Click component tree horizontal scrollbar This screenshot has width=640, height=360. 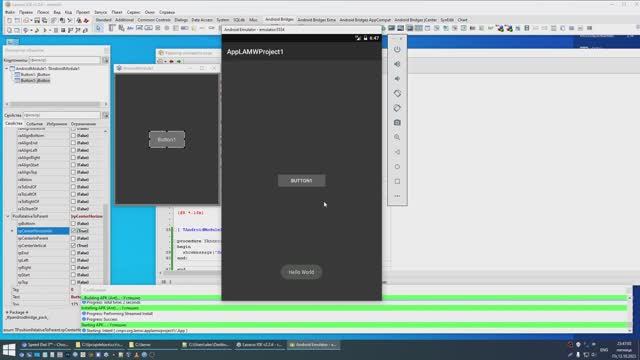[x=56, y=104]
